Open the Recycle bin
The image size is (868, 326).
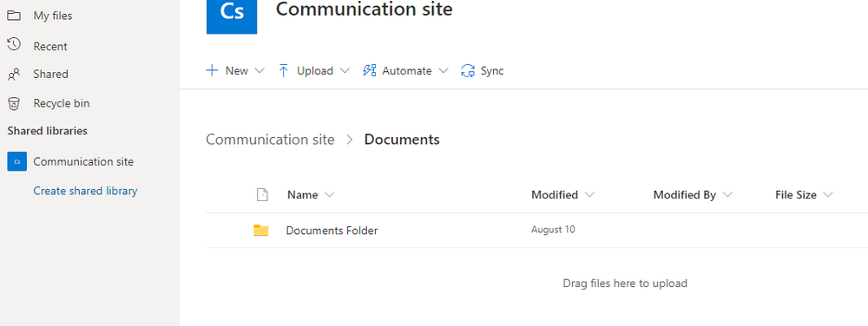61,103
